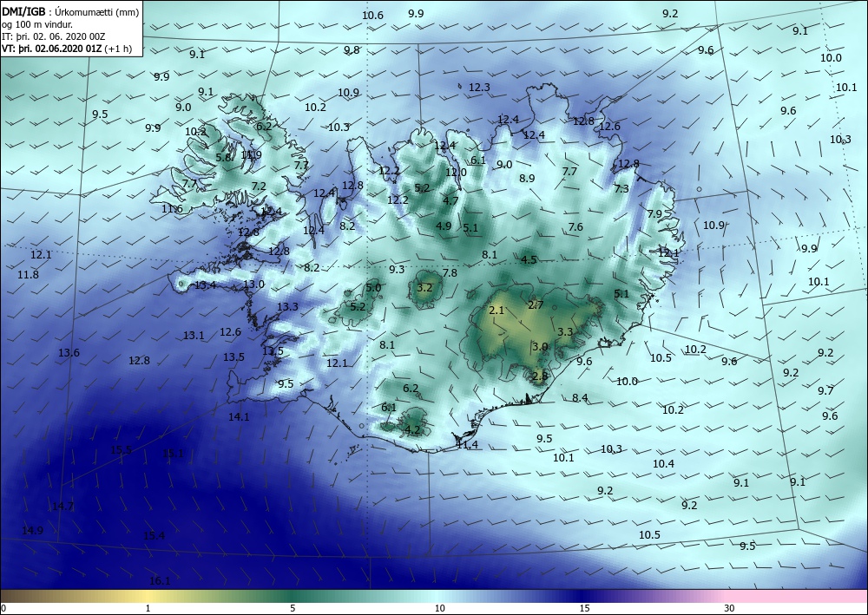Click the map value 4.7
868x615 pixels.
[x=450, y=200]
